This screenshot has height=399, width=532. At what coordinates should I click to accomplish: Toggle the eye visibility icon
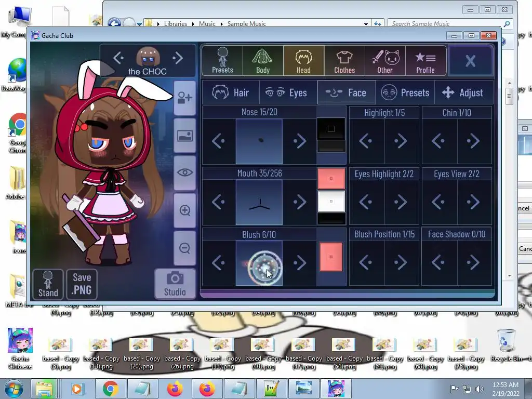click(185, 172)
